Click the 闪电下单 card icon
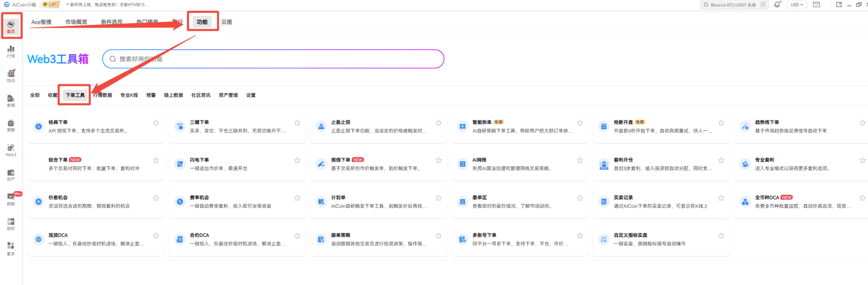868x285 pixels. (180, 164)
